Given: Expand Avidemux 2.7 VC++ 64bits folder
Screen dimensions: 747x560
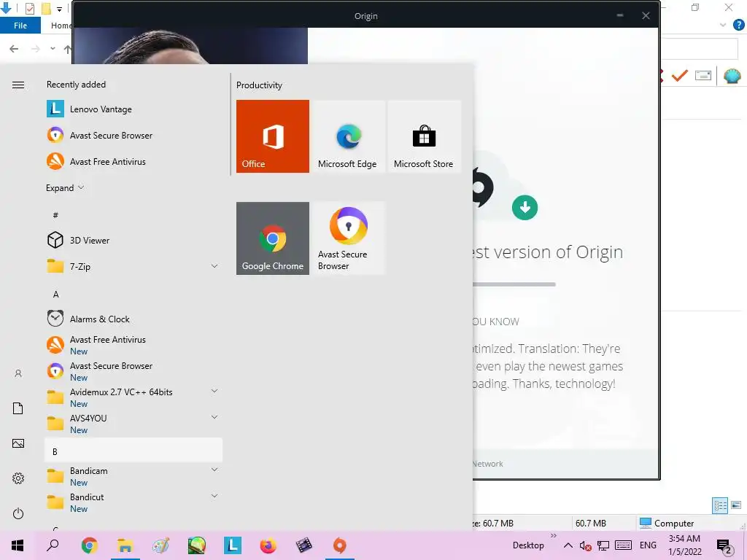Looking at the screenshot, I should tap(214, 391).
